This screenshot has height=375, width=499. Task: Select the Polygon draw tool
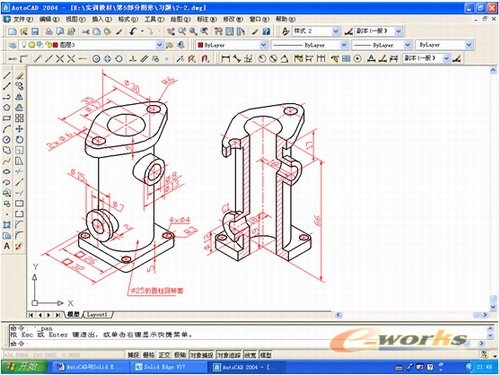click(7, 108)
